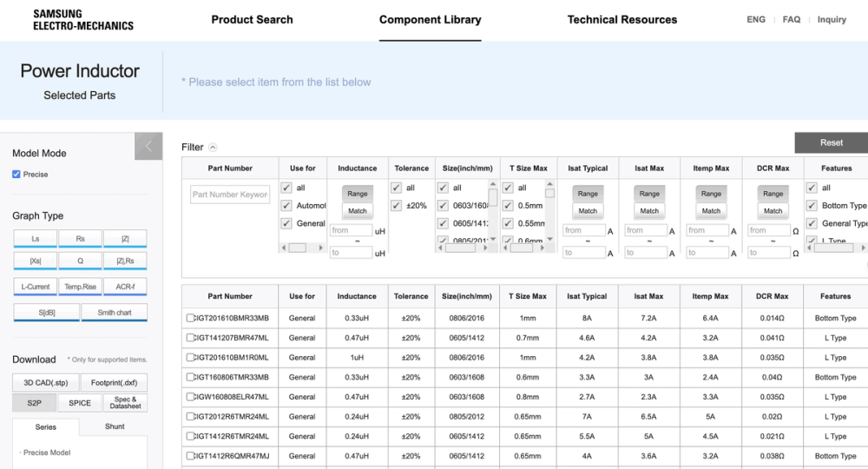Switch to the Shunt tab
This screenshot has width=868, height=469.
point(115,426)
